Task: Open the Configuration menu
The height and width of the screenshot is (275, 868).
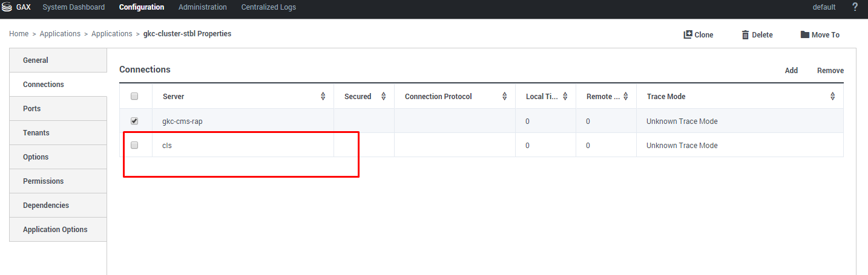Action: coord(141,7)
